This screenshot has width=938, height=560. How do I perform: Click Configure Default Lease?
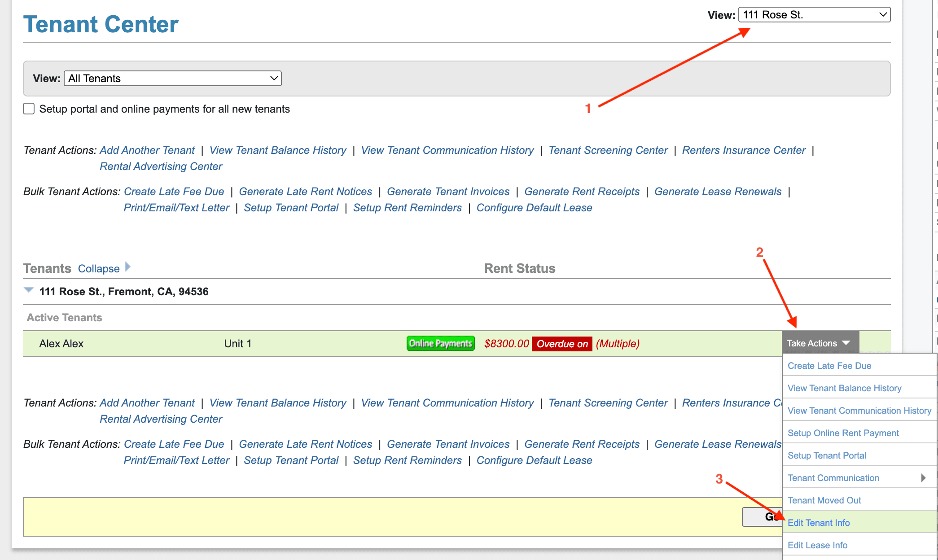tap(534, 207)
